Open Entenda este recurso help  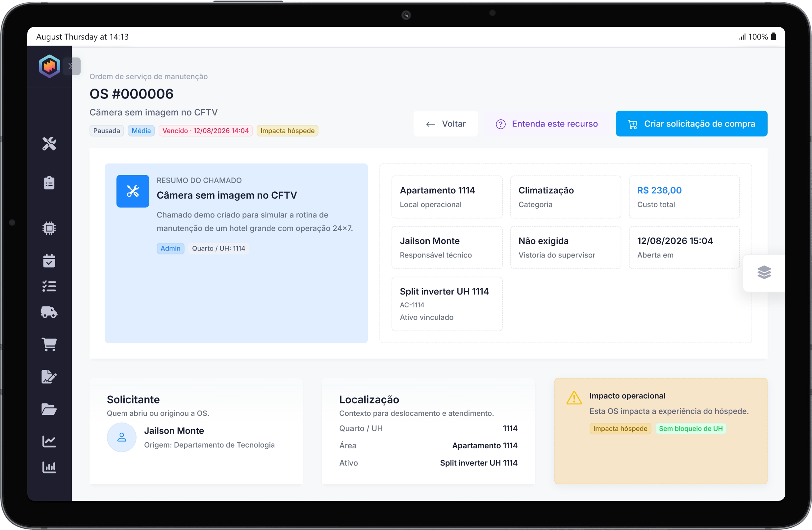[547, 123]
